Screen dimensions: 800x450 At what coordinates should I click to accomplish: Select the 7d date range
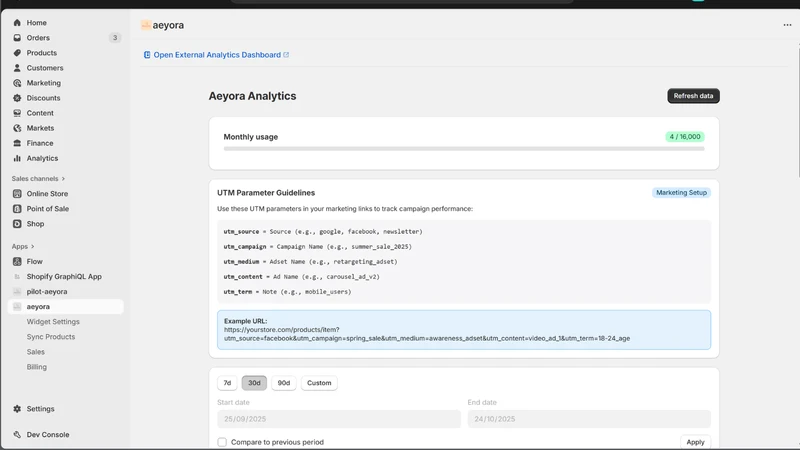coord(227,383)
